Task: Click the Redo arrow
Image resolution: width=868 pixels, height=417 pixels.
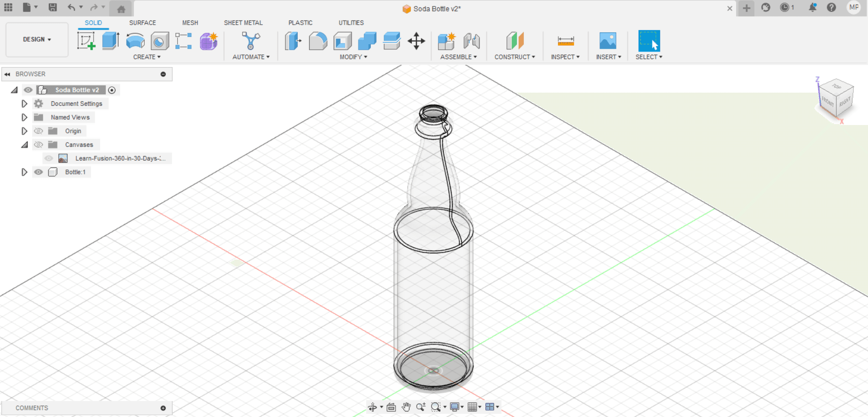Action: point(94,7)
